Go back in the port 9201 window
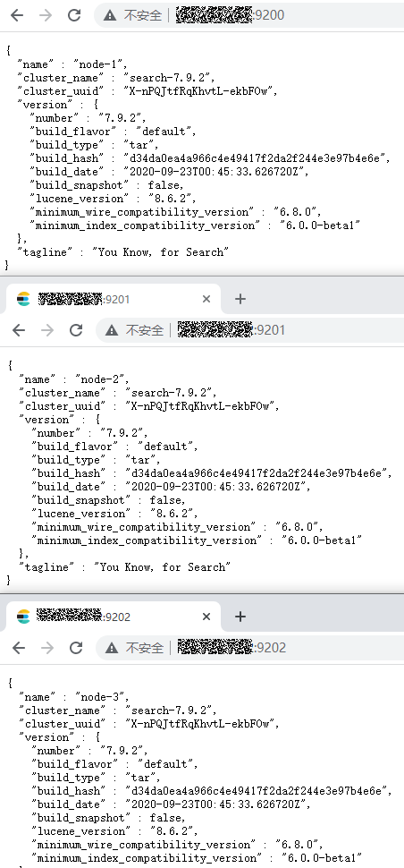 pyautogui.click(x=19, y=330)
